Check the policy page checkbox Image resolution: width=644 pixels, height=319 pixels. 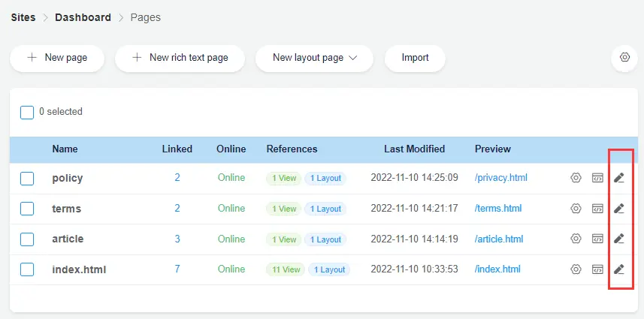tap(27, 179)
